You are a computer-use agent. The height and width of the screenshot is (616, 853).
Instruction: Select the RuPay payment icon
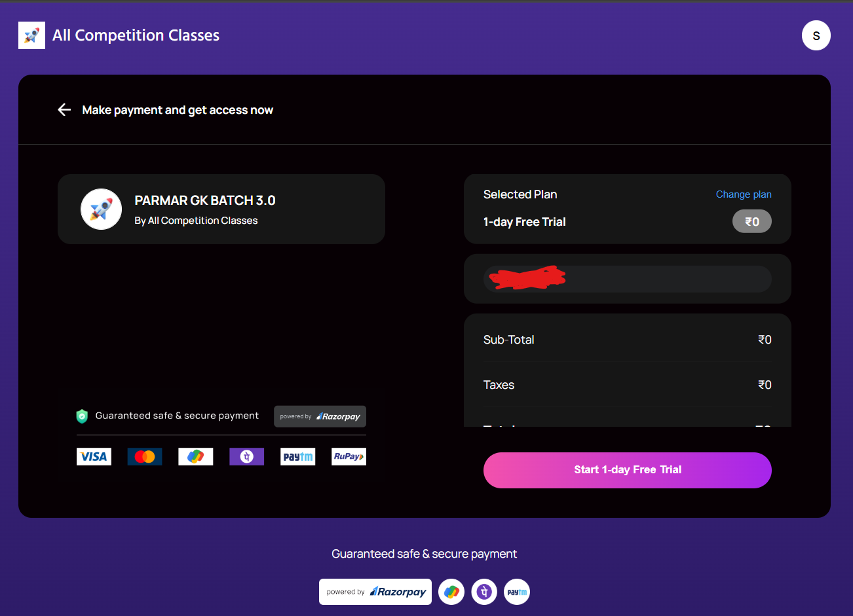tap(348, 456)
